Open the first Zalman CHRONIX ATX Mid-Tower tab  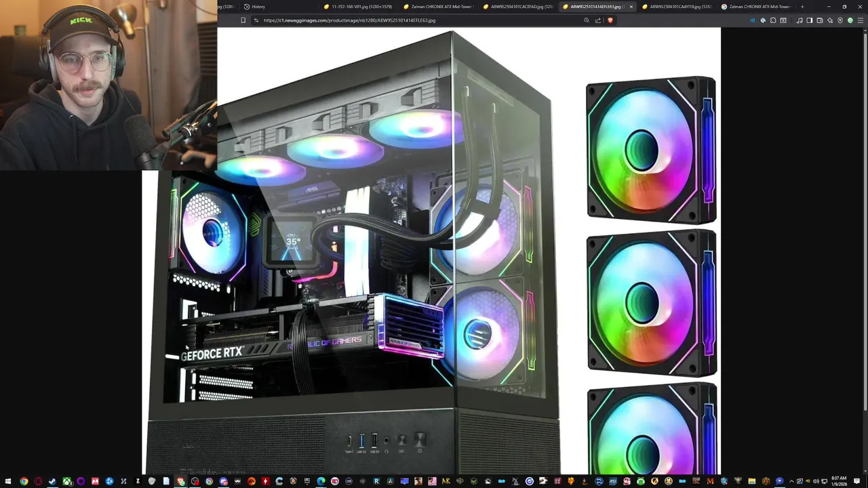click(437, 7)
